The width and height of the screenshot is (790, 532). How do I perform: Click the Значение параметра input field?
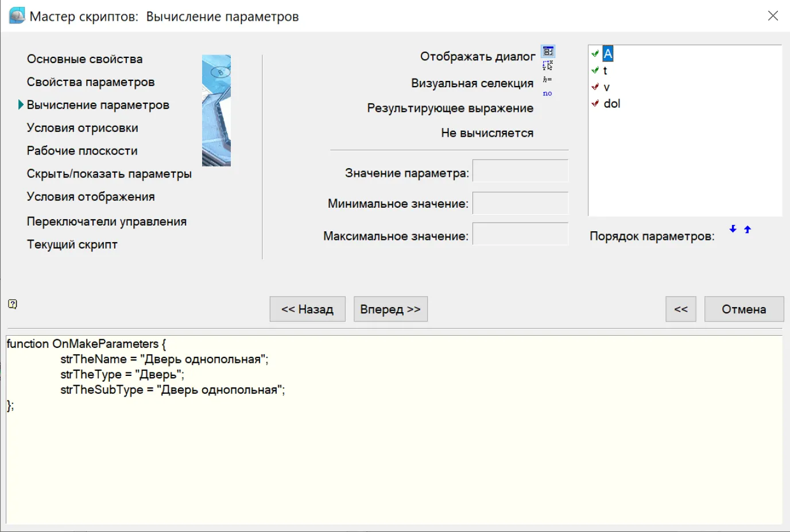tap(520, 171)
